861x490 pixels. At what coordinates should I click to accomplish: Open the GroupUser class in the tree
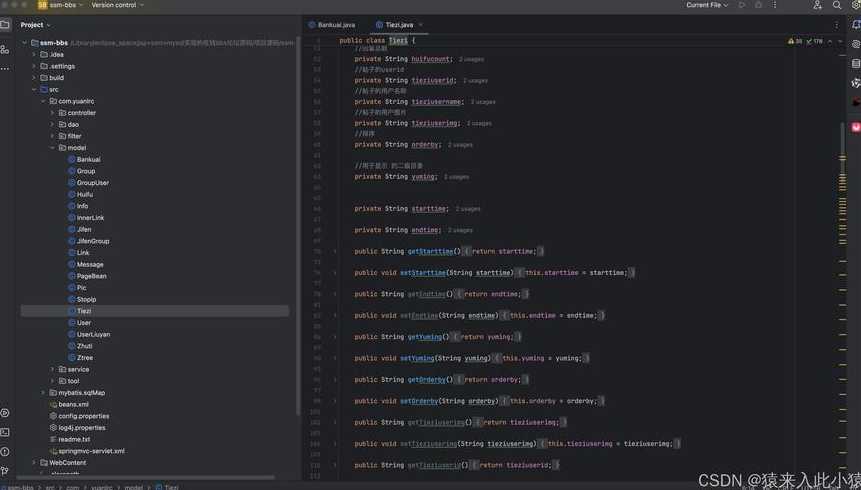pyautogui.click(x=93, y=182)
